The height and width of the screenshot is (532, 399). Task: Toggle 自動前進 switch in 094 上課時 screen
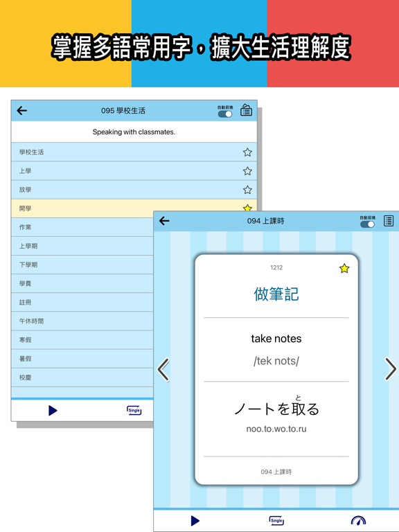pyautogui.click(x=367, y=224)
